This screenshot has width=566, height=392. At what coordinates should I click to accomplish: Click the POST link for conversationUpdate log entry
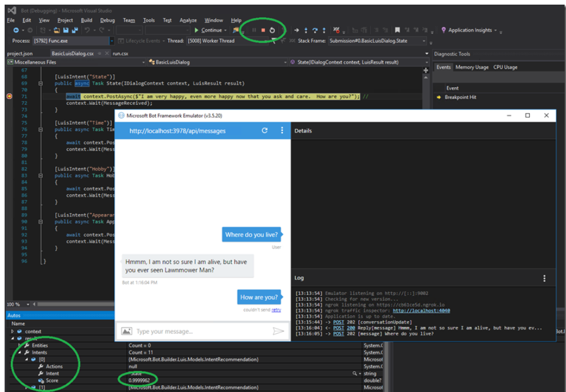[x=338, y=322]
